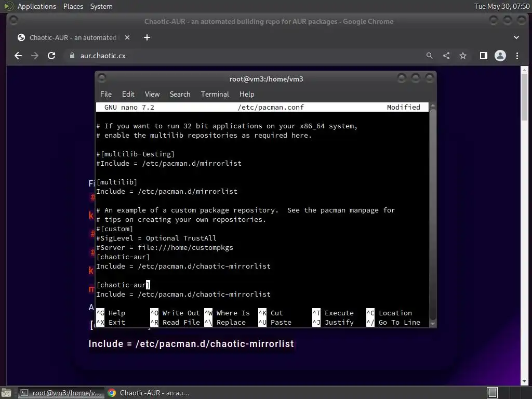
Task: Open the terminal Edit menu
Action: click(128, 95)
